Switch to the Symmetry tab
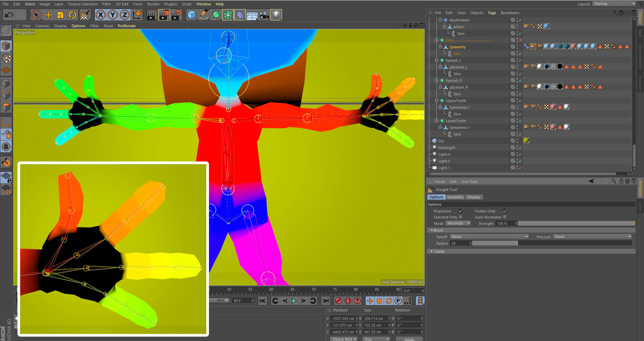 455,197
